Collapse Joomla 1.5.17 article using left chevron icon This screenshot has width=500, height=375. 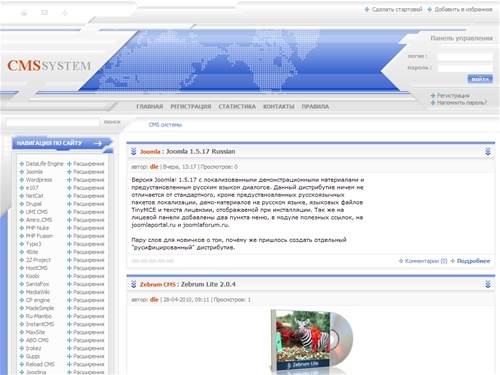coord(134,151)
